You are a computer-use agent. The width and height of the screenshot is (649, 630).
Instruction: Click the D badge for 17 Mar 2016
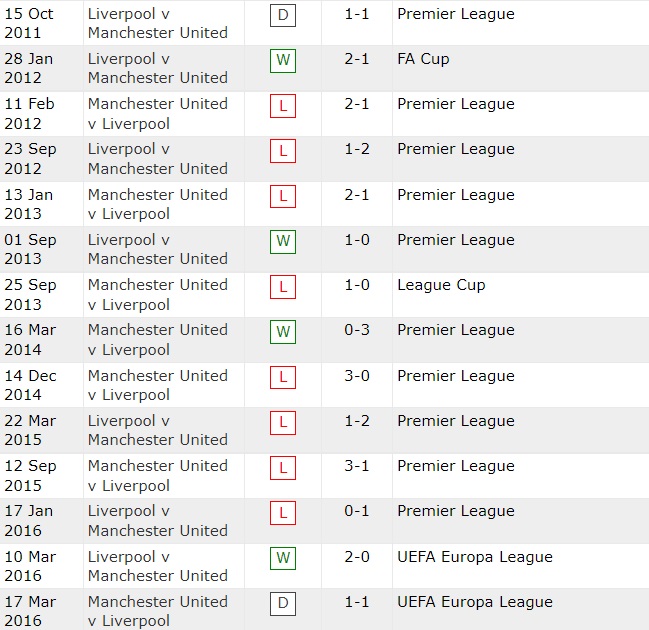[283, 603]
